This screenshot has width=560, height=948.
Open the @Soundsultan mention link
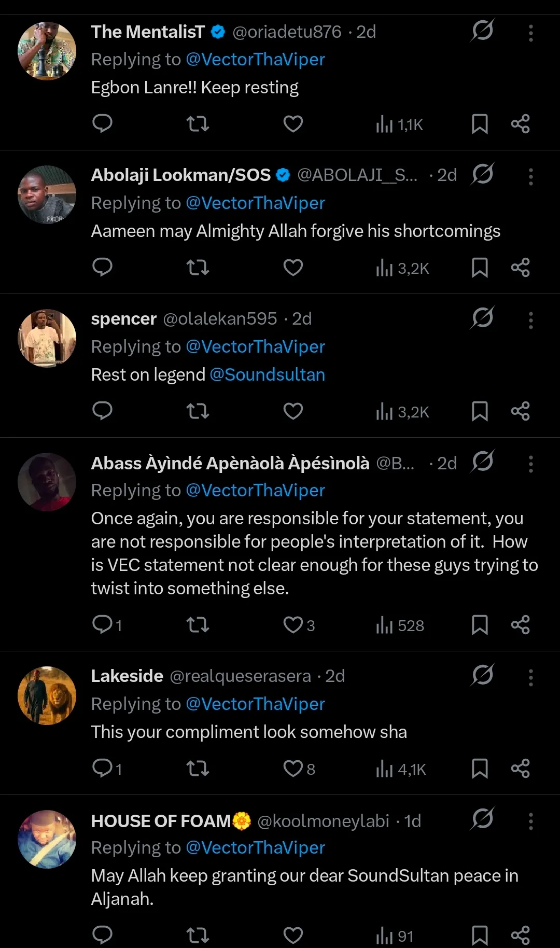pos(267,374)
